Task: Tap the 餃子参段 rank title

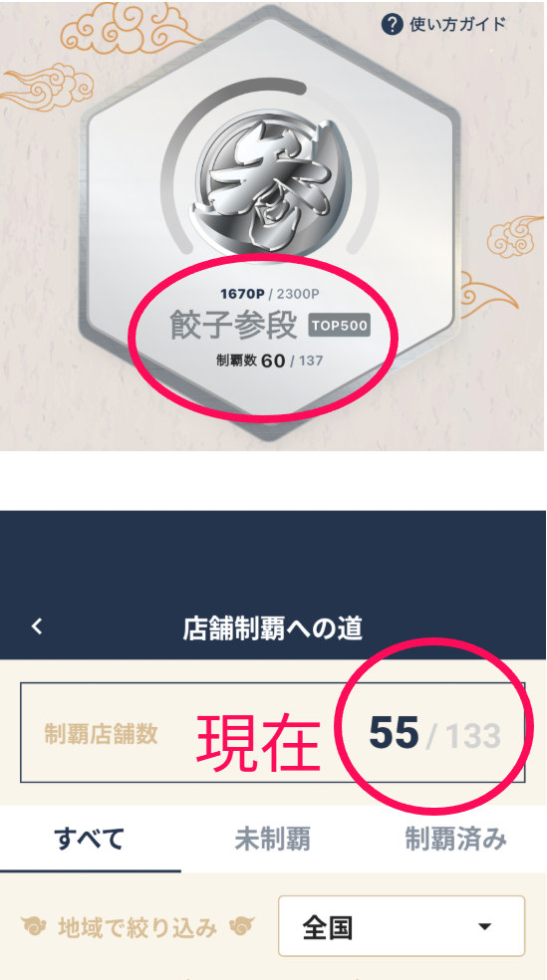Action: pyautogui.click(x=232, y=326)
